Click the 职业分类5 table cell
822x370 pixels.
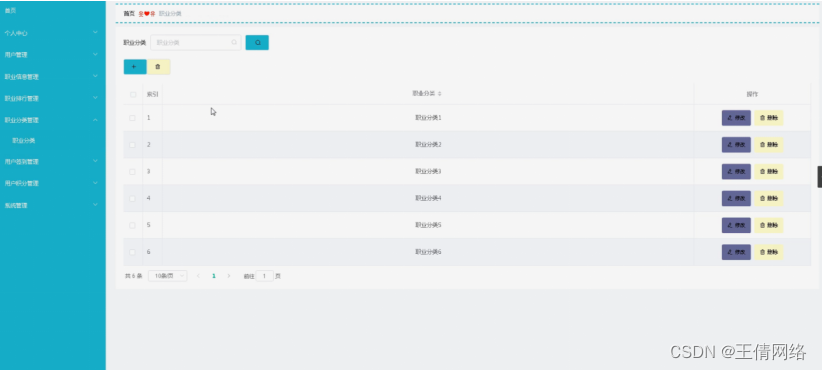[x=428, y=225]
